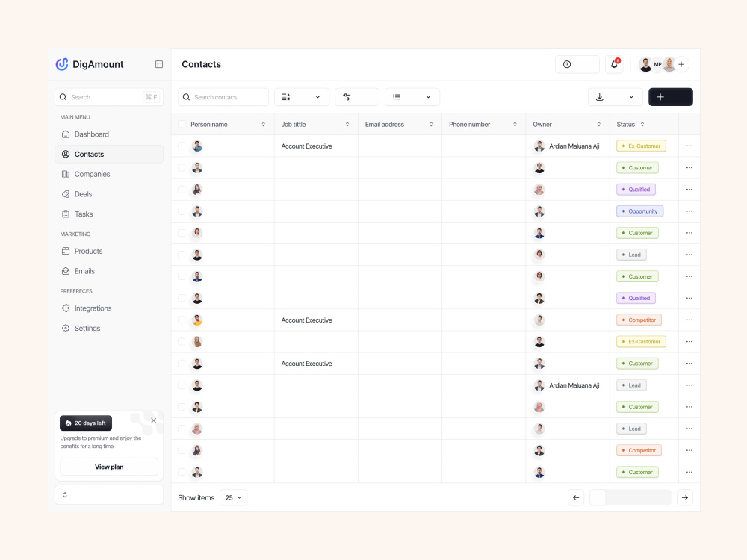Viewport: 747px width, 560px height.
Task: Click the first Lead status tag
Action: tap(631, 255)
